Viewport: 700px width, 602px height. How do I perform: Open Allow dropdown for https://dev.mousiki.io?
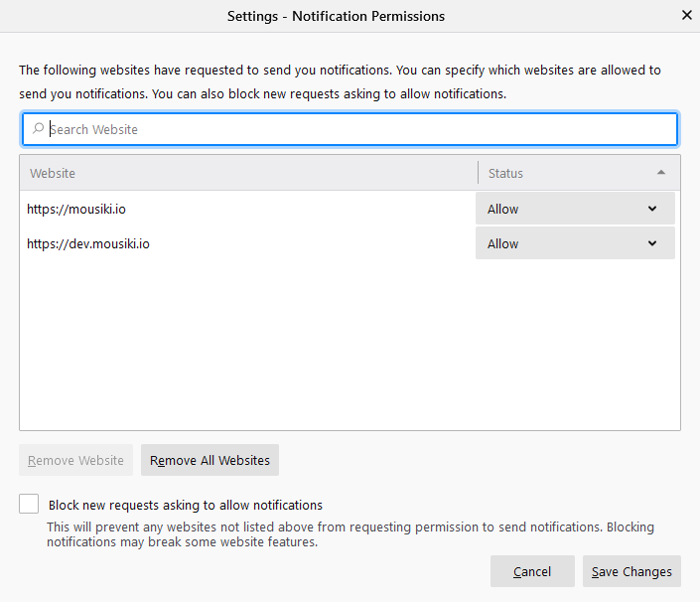[x=575, y=243]
